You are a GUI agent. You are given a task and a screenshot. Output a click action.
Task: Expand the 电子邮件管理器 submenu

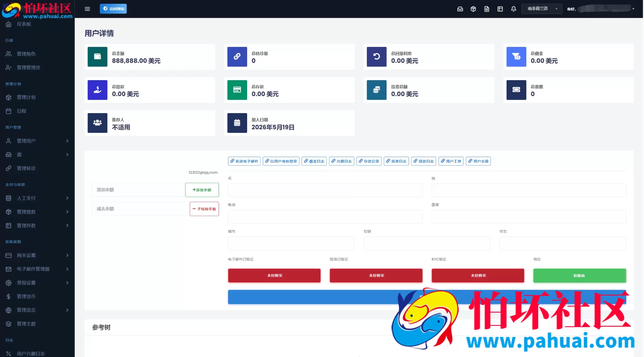[67, 269]
